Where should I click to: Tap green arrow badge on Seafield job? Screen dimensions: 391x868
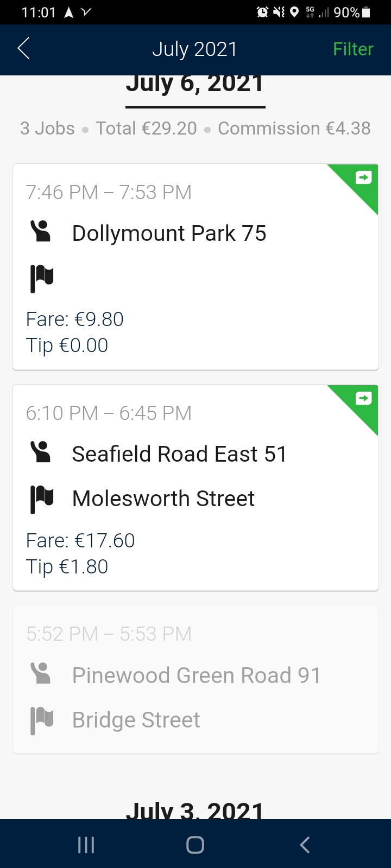coord(363,399)
